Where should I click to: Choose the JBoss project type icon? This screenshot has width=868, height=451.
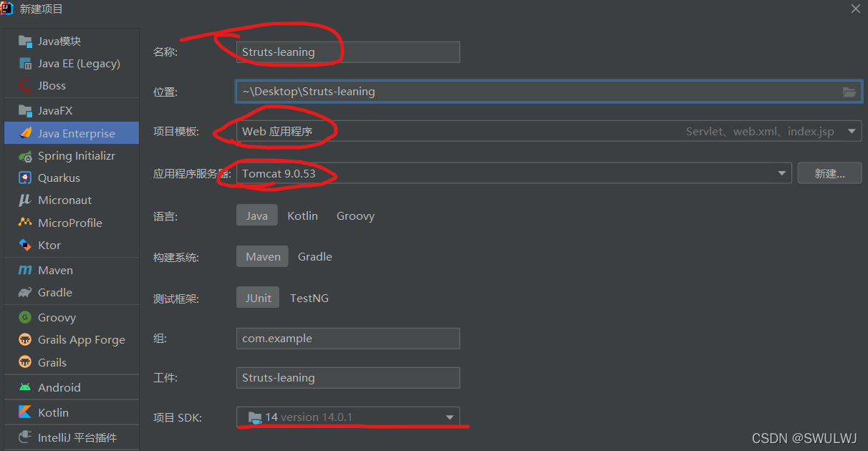click(25, 86)
